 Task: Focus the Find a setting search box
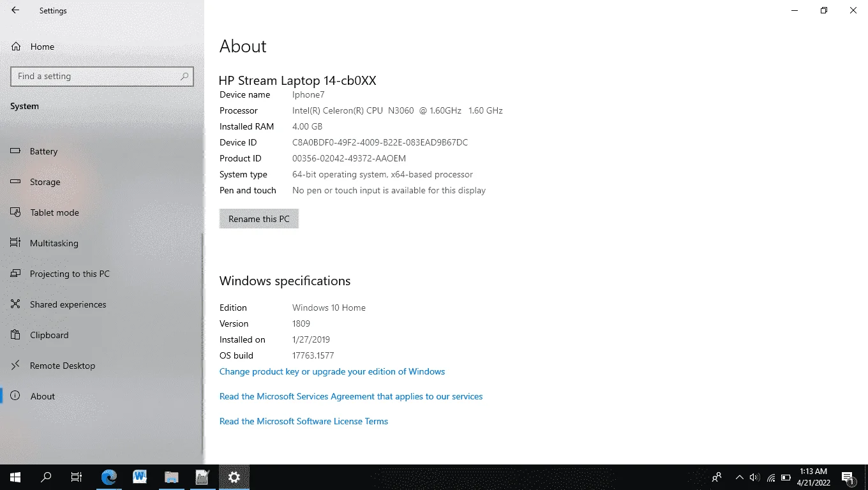tap(102, 76)
